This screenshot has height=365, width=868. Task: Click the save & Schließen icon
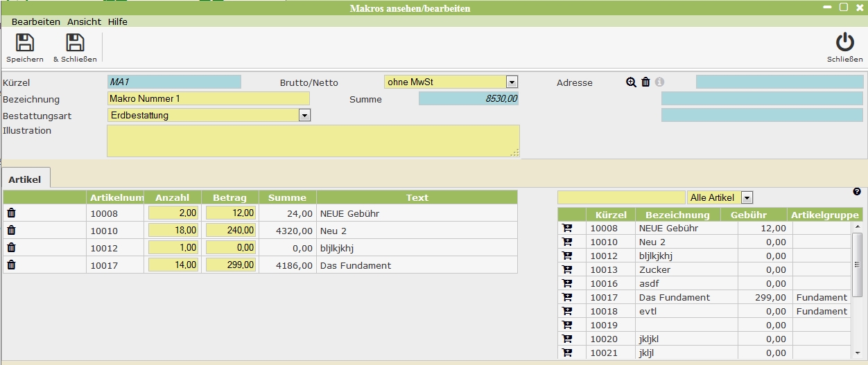75,43
